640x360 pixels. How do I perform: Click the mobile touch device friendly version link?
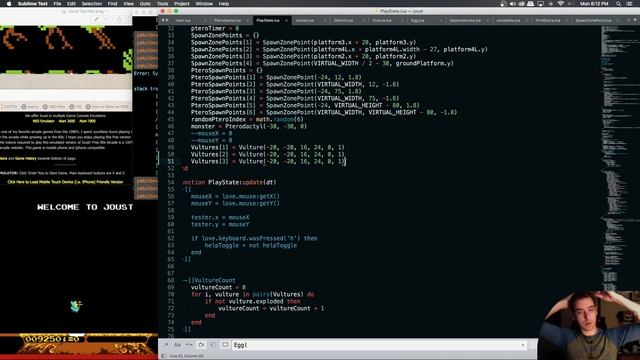click(65, 182)
